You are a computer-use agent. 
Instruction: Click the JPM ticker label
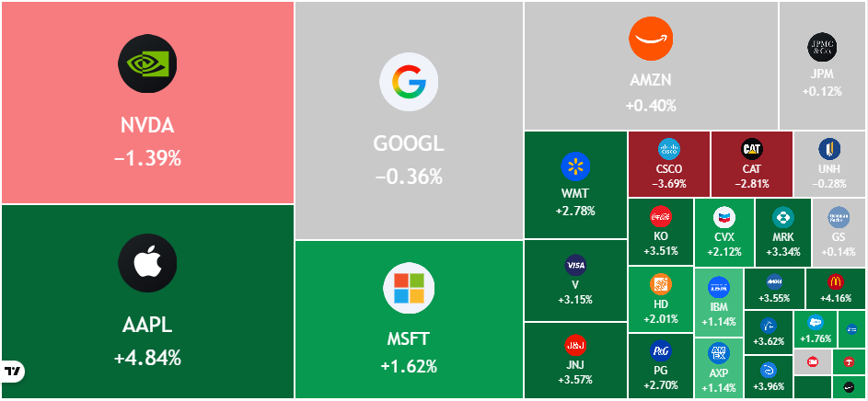(821, 74)
